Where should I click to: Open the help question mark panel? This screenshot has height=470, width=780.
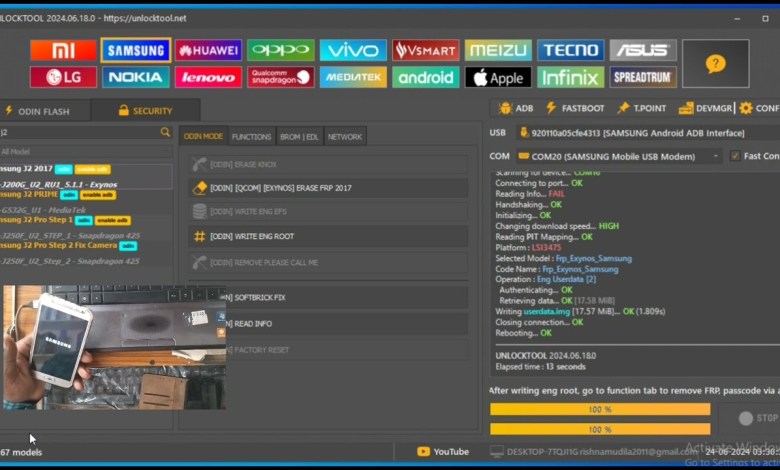(715, 64)
